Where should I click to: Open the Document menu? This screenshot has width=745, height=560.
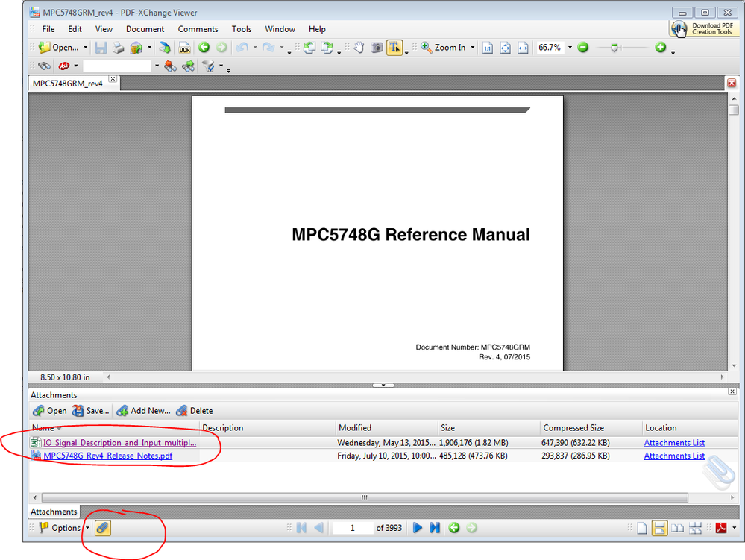(x=145, y=29)
